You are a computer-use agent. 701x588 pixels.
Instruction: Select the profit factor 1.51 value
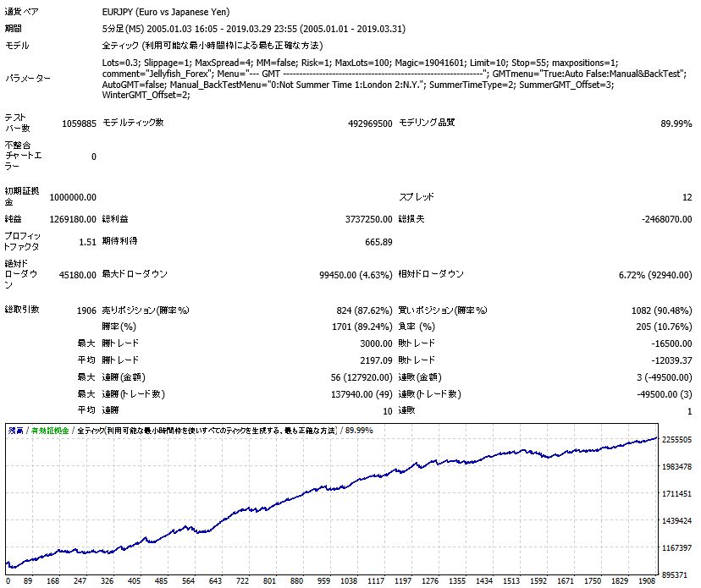(x=88, y=242)
